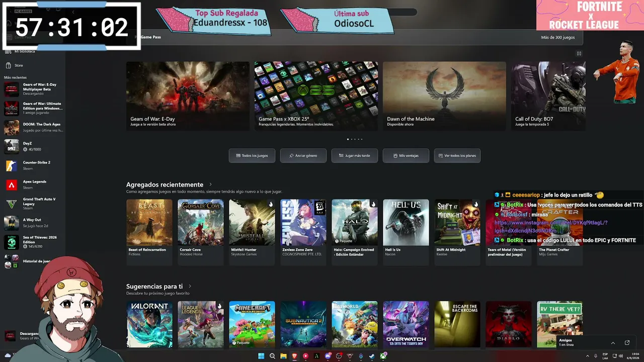644x362 pixels.
Task: Open Beast of Reincarnation game card
Action: click(149, 232)
